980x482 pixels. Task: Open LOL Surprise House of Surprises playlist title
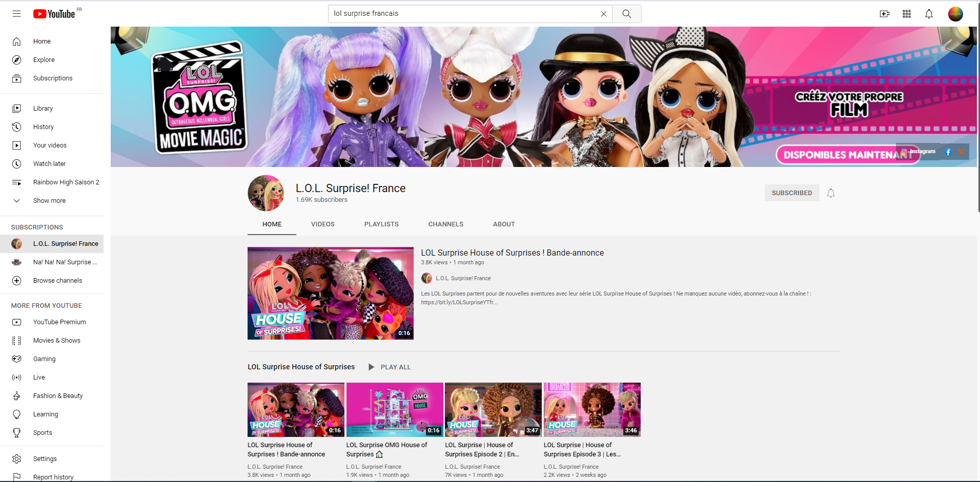pyautogui.click(x=301, y=367)
